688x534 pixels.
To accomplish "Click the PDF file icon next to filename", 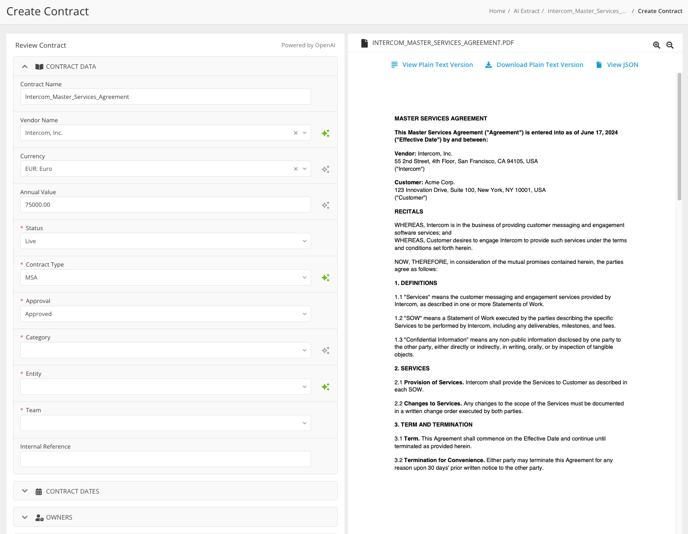I will [364, 43].
